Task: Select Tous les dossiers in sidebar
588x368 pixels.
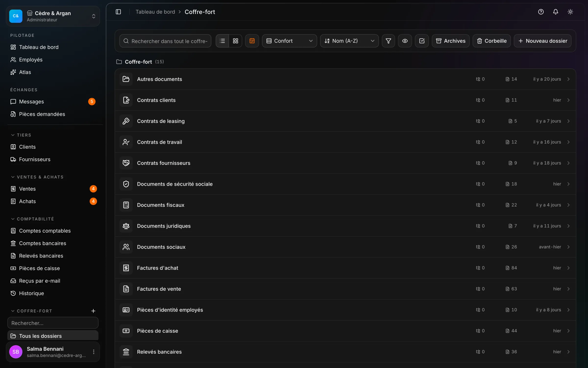Action: 53,336
